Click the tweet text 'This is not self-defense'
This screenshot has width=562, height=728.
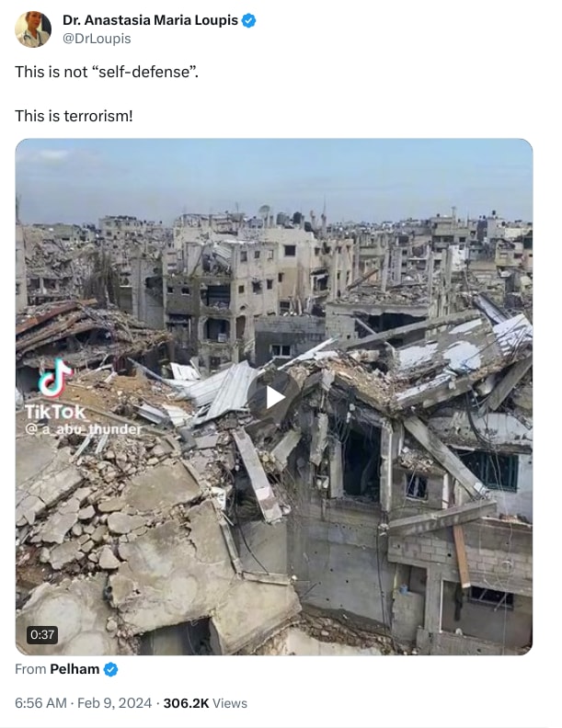pyautogui.click(x=107, y=72)
